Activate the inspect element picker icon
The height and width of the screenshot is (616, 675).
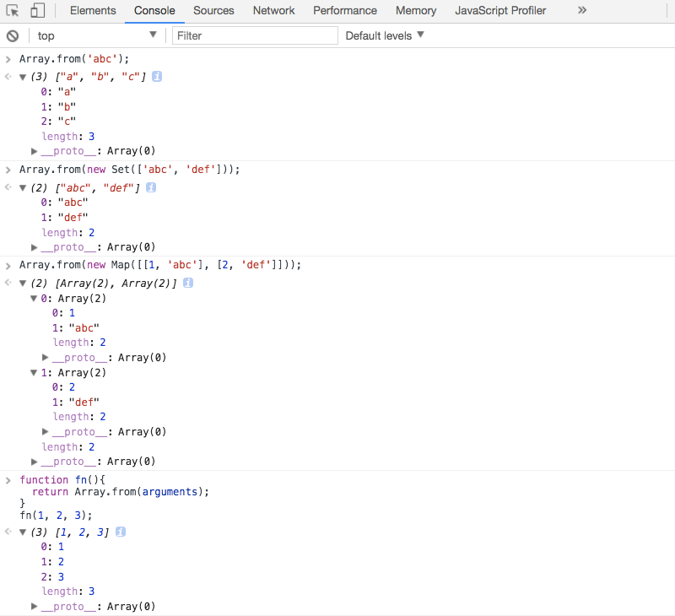pos(13,10)
